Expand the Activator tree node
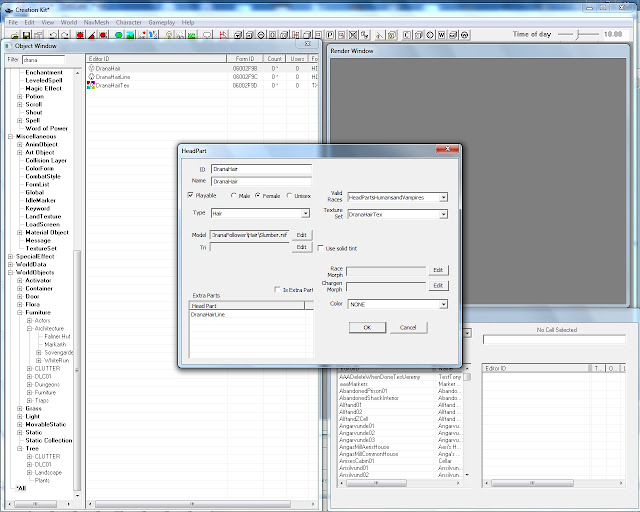Screen dimensions: 640x512 20,280
